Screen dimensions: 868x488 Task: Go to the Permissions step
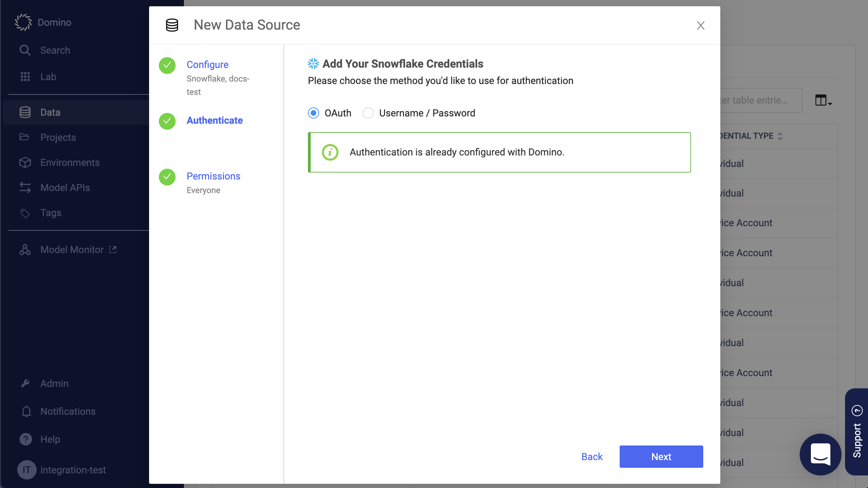214,176
